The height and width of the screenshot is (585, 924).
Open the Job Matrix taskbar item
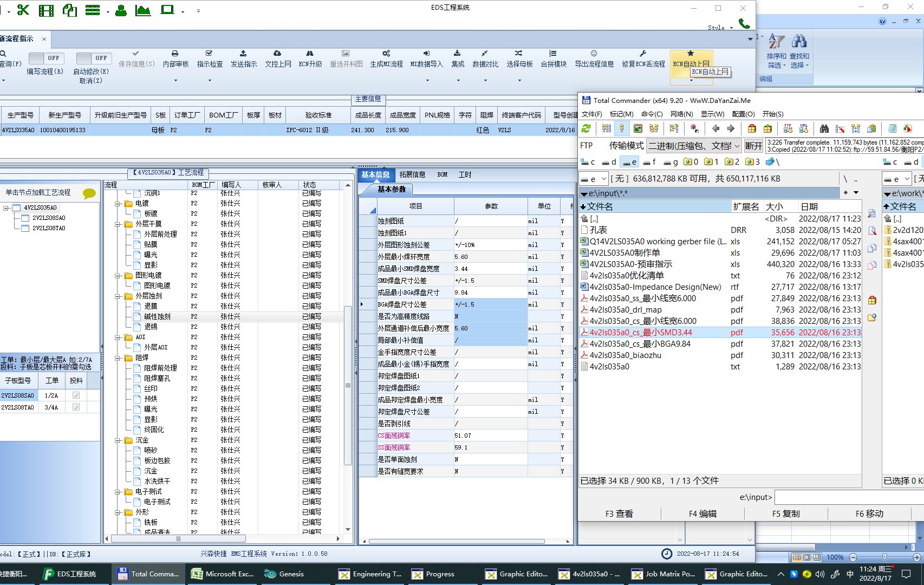coord(663,574)
